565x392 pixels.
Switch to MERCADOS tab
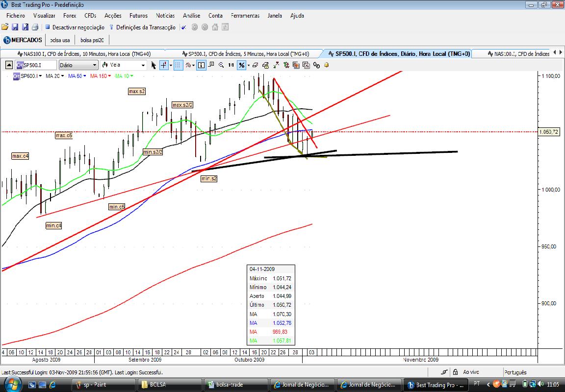tap(23, 40)
